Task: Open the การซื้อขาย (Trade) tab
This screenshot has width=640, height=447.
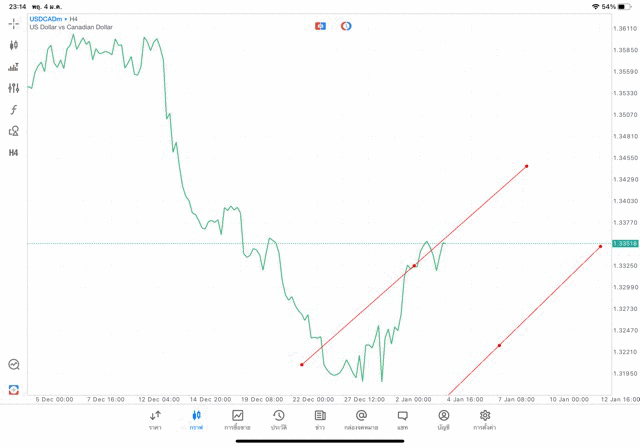Action: coord(237,420)
